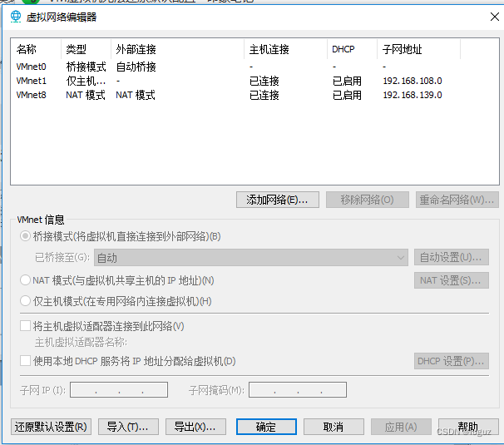The image size is (504, 445).
Task: Click the 导入(T) button
Action: [x=128, y=427]
